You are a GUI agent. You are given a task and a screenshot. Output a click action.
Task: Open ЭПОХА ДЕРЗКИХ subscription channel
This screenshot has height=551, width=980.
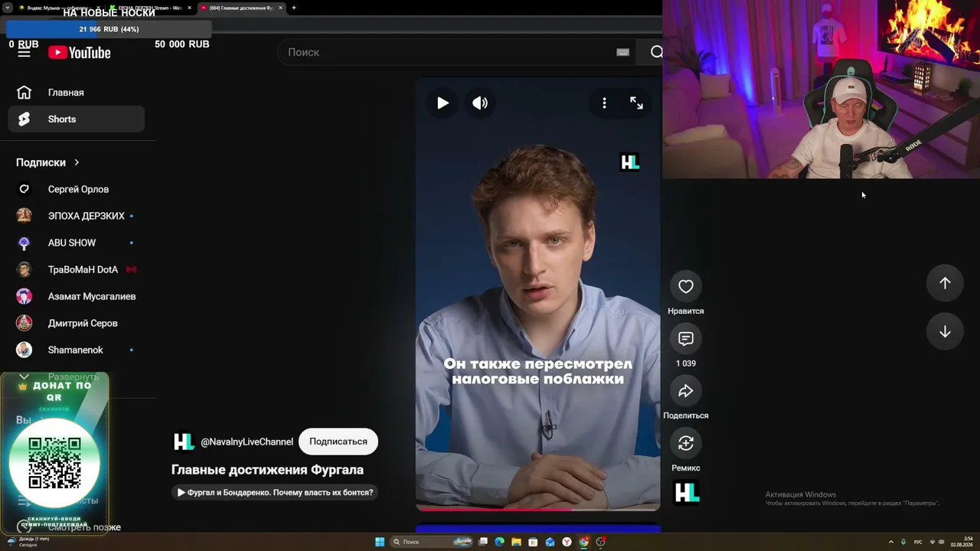[x=76, y=216]
